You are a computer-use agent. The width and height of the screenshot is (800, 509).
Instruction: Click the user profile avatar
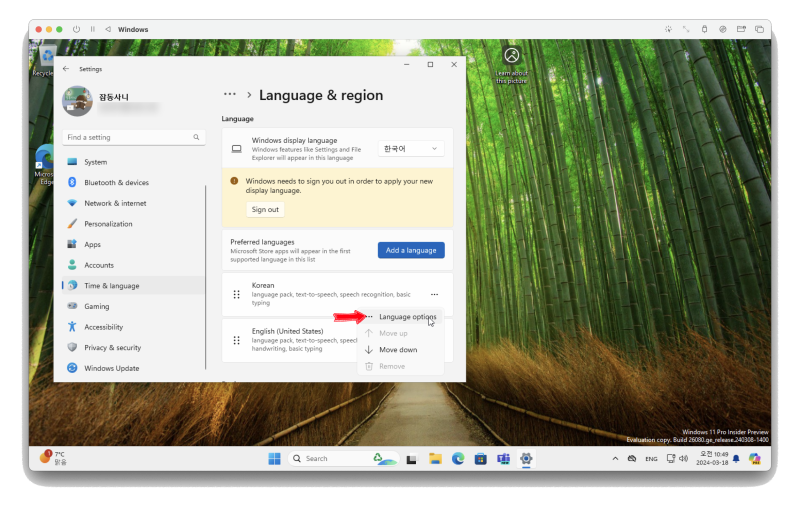[77, 101]
